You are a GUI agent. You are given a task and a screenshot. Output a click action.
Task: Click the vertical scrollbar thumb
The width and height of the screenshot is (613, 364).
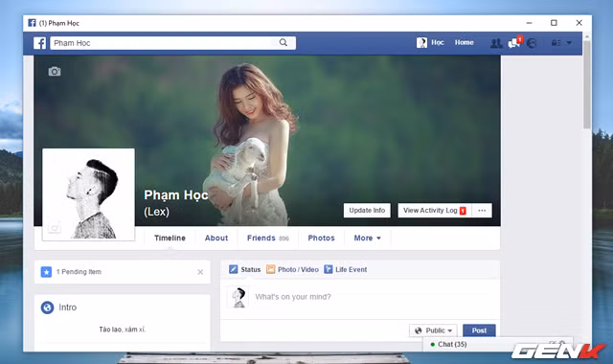[587, 84]
